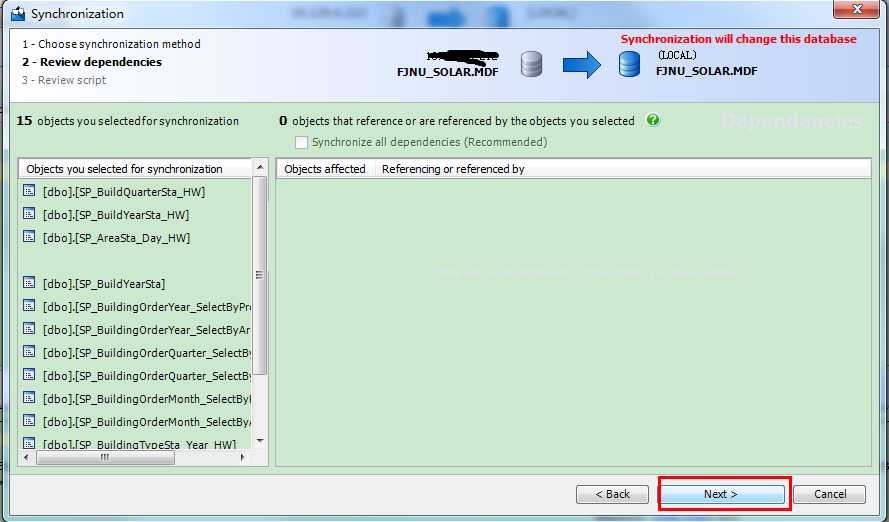Click icon beside SP_BuildQuarterSta_HW

click(29, 190)
